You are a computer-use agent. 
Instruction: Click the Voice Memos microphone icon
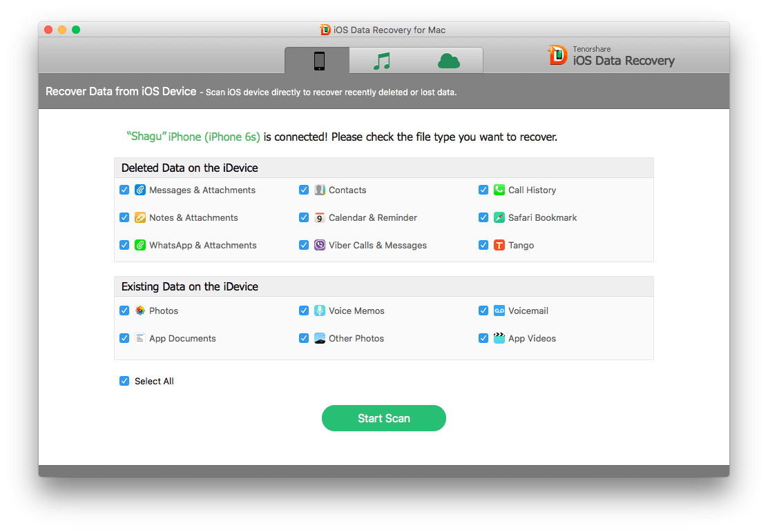(x=320, y=311)
